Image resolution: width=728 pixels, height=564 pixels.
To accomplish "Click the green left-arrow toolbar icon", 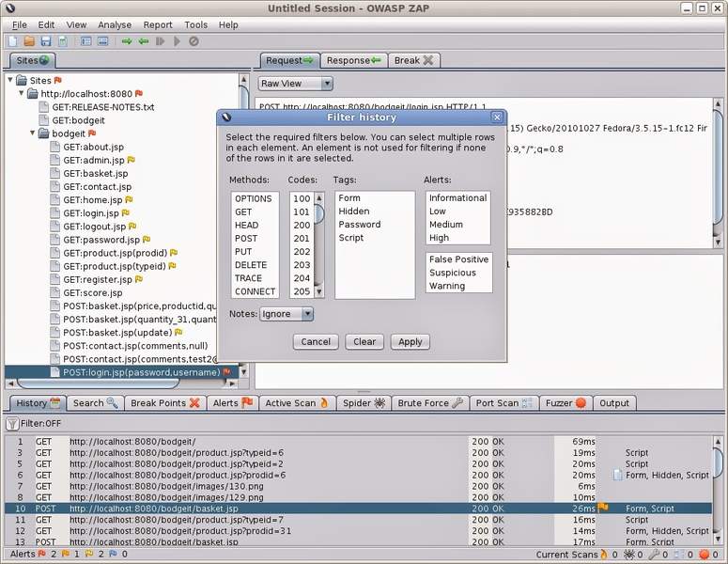I will point(144,41).
